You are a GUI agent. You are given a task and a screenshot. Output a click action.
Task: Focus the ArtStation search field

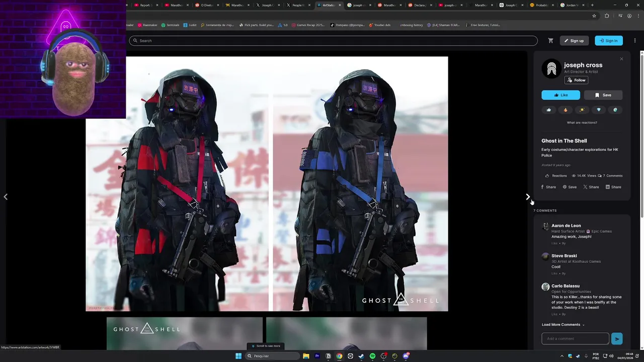click(333, 41)
